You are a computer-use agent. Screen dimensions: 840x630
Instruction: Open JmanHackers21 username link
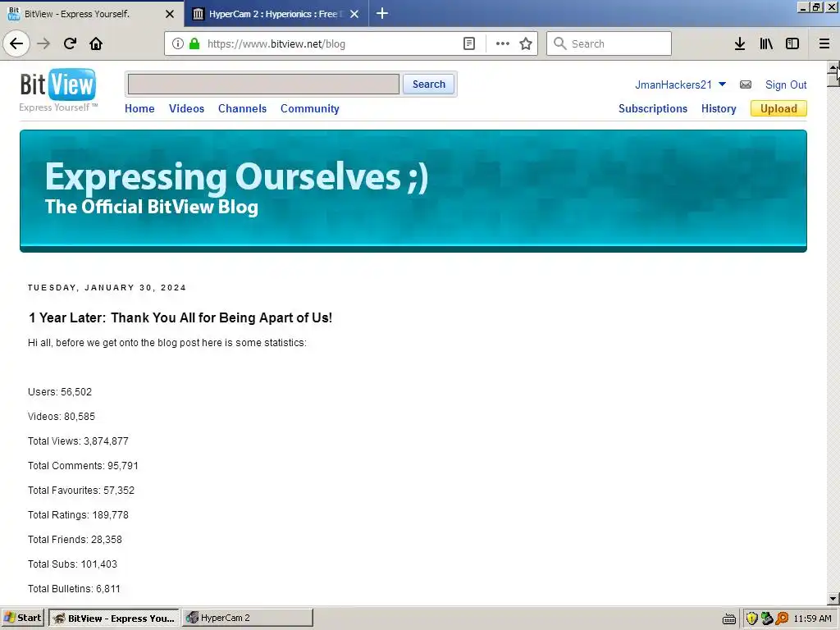673,84
